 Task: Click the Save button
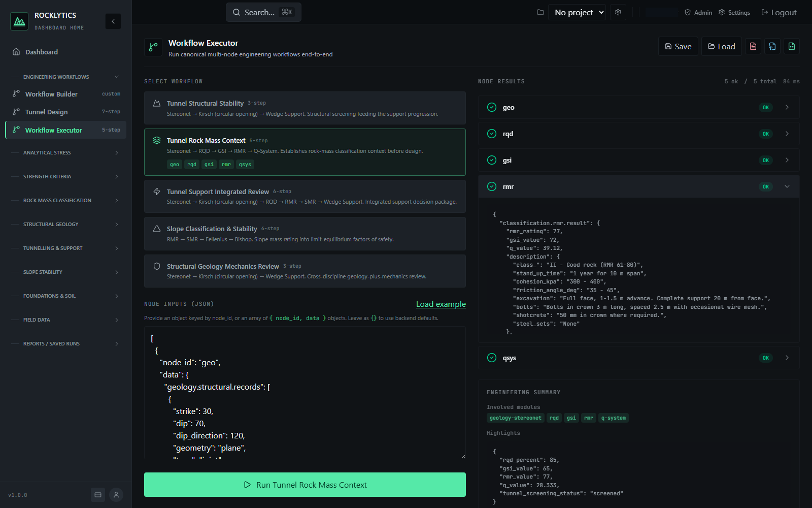678,46
